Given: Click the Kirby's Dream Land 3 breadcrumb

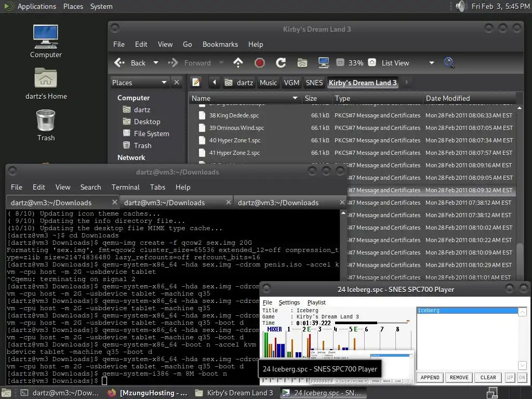Looking at the screenshot, I should tap(363, 83).
